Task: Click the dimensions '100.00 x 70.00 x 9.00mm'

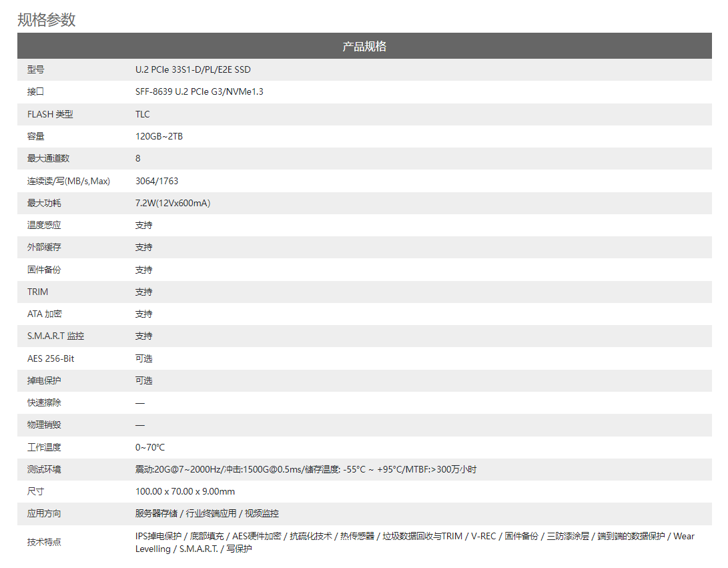Action: click(x=186, y=491)
